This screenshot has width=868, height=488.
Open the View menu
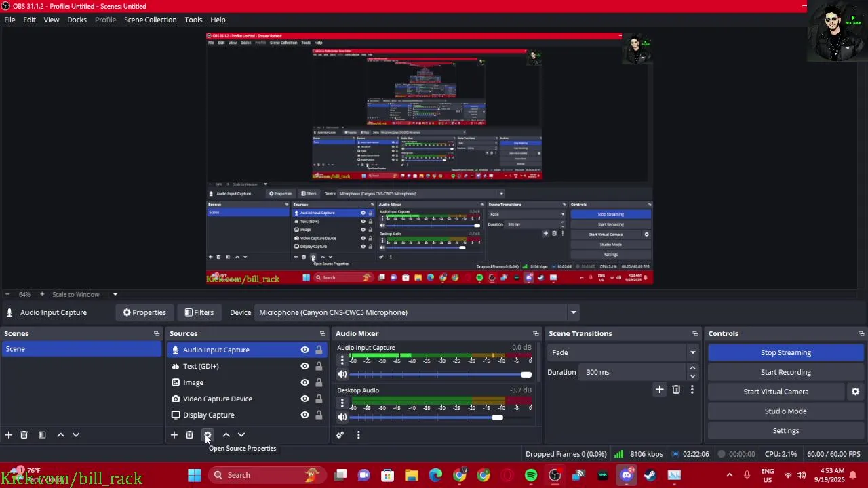tap(52, 20)
